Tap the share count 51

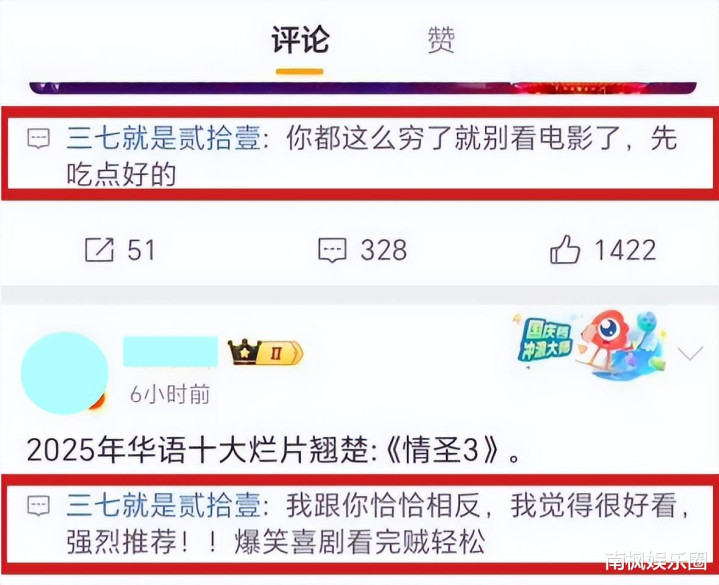pos(141,250)
